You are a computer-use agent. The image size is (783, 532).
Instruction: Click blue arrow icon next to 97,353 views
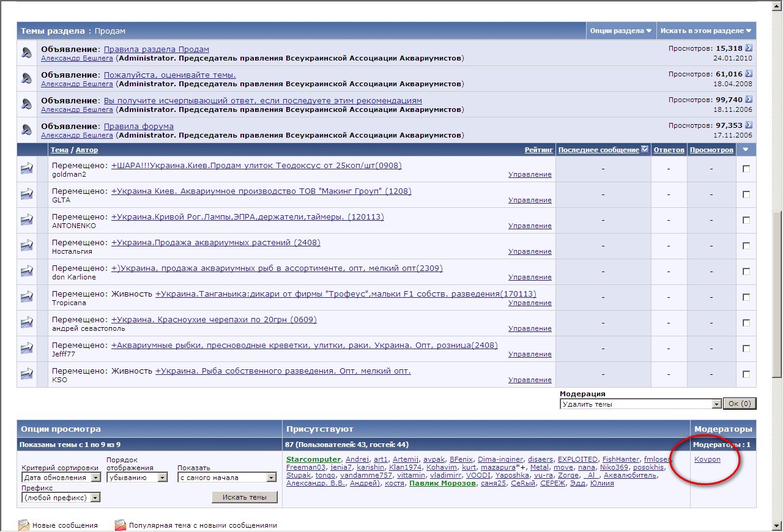(749, 125)
